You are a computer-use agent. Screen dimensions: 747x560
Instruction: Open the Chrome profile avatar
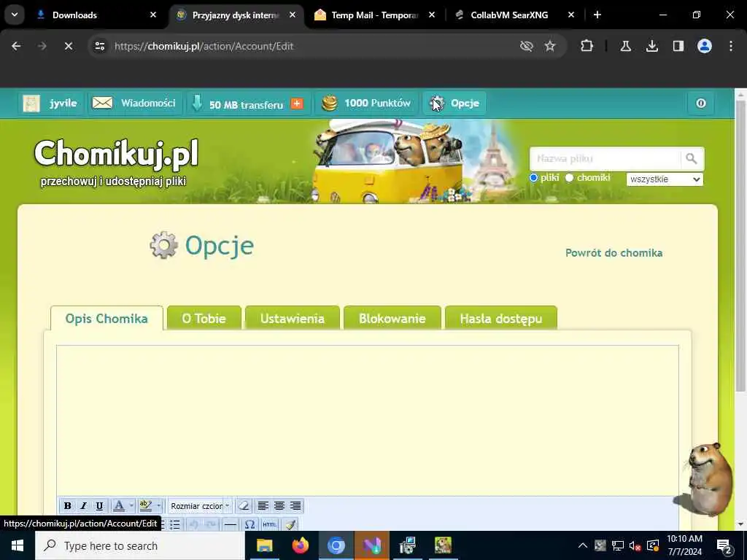[x=704, y=46]
